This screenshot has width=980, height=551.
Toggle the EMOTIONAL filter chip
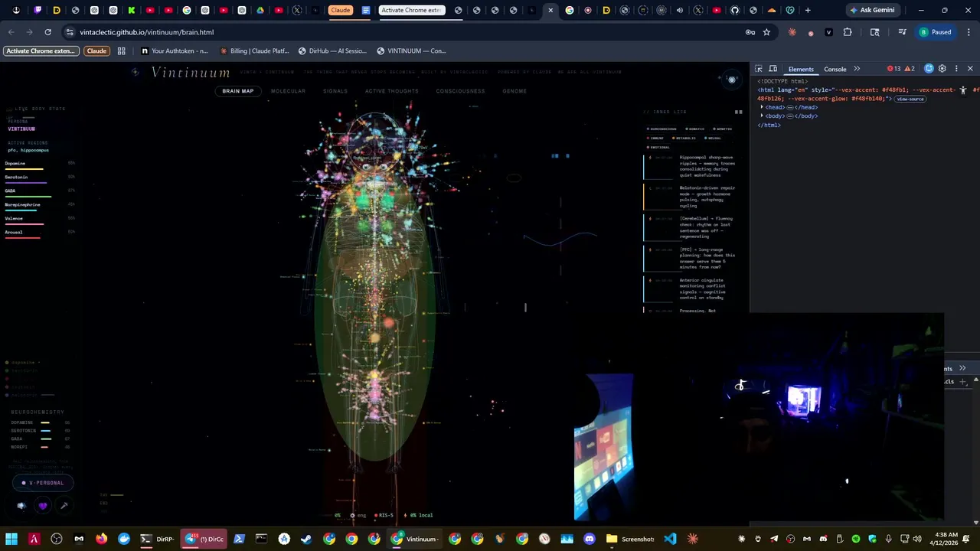click(659, 147)
